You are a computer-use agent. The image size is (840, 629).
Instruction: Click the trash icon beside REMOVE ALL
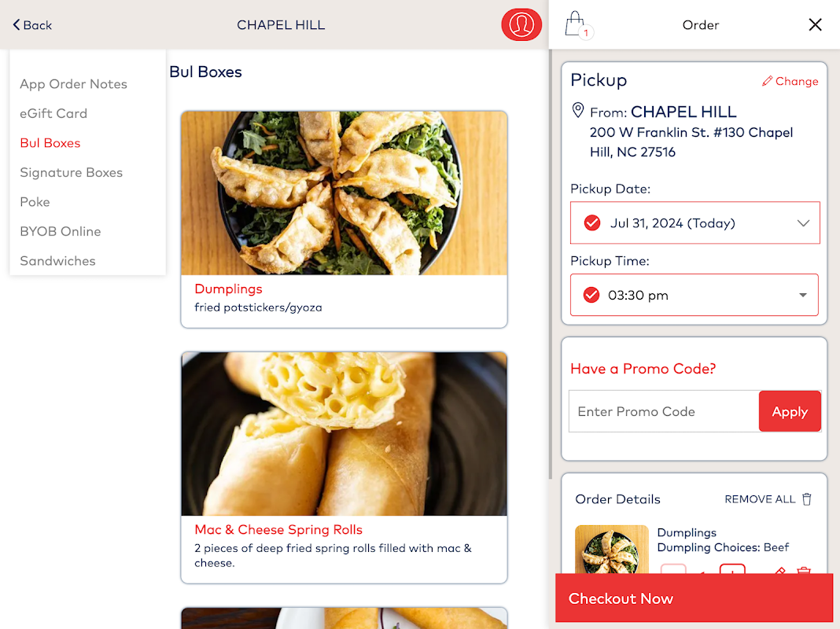point(807,499)
